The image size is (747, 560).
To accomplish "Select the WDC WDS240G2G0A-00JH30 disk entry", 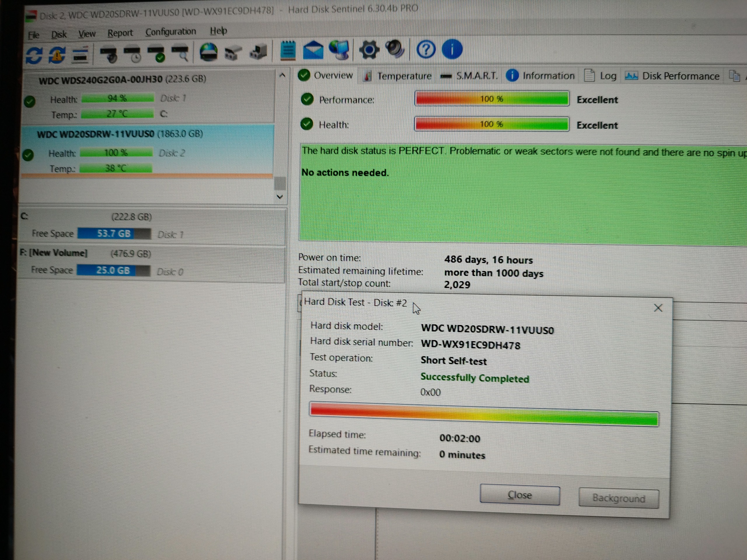I will coord(148,97).
